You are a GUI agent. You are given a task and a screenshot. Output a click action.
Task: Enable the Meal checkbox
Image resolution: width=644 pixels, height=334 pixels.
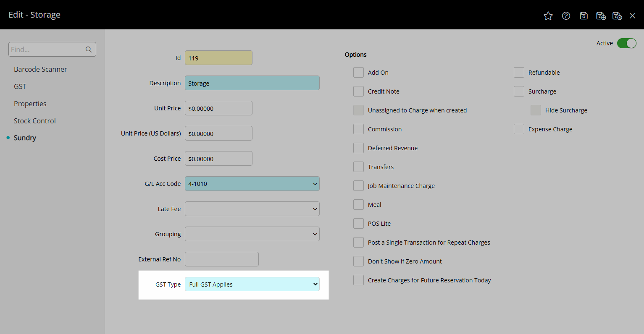click(x=358, y=205)
